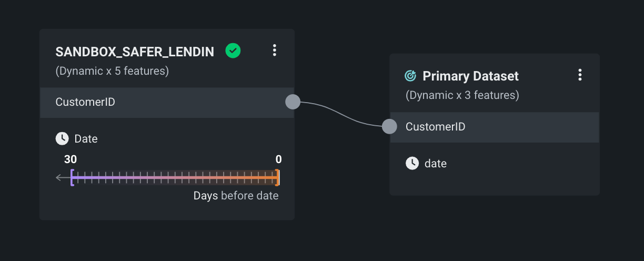644x261 pixels.
Task: Click the Dynamic x 5 features text
Action: (112, 71)
